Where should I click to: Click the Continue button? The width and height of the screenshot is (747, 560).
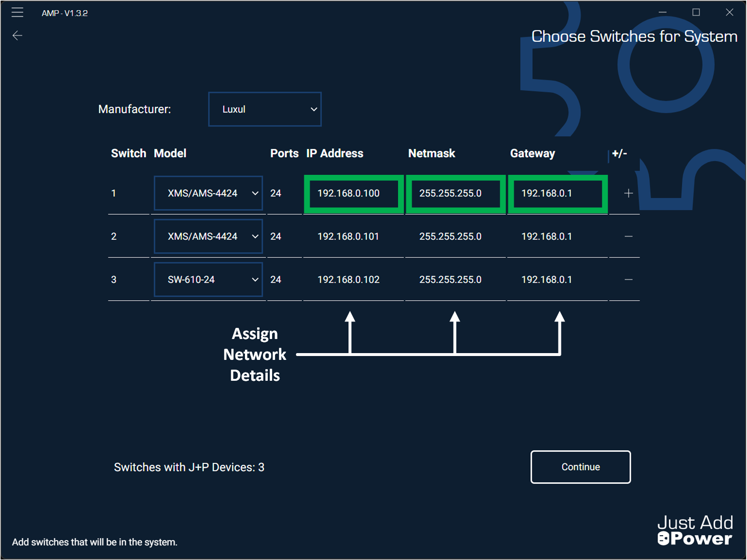point(581,467)
